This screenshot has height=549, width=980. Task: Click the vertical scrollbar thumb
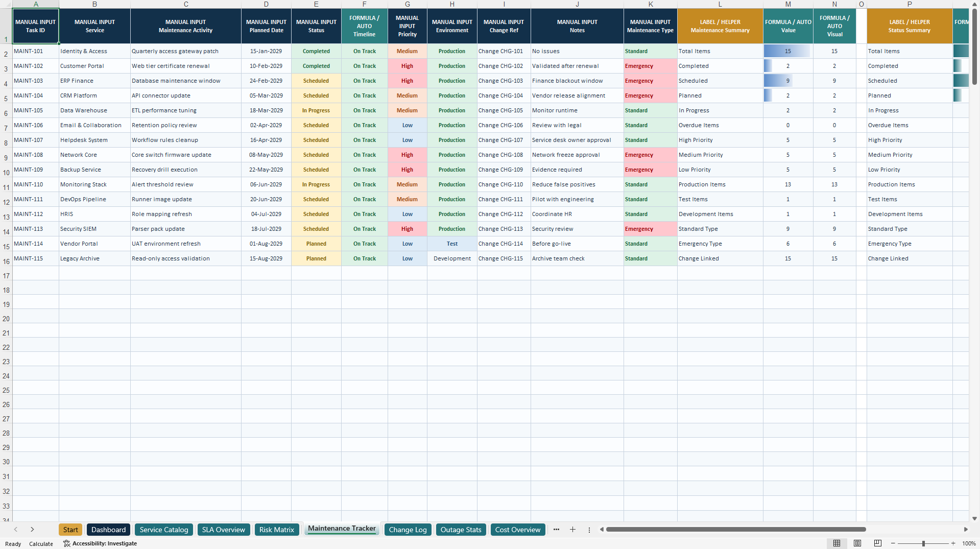pyautogui.click(x=974, y=47)
